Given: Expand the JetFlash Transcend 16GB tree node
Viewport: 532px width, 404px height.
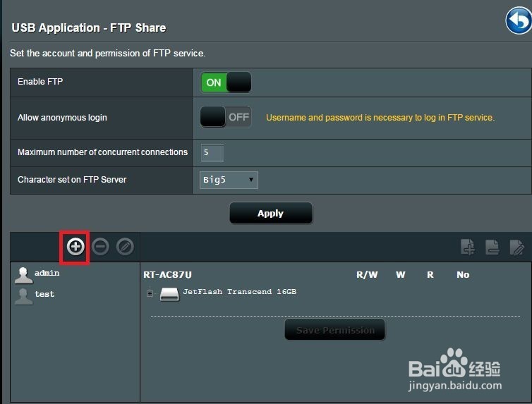Looking at the screenshot, I should pyautogui.click(x=150, y=293).
